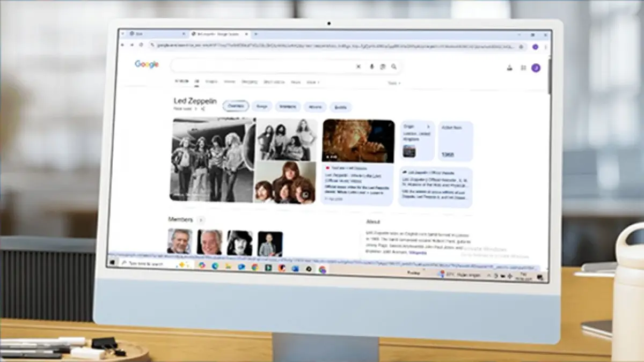Open the Chrome three-dot menu
Image resolution: width=644 pixels, height=362 pixels.
pyautogui.click(x=546, y=47)
